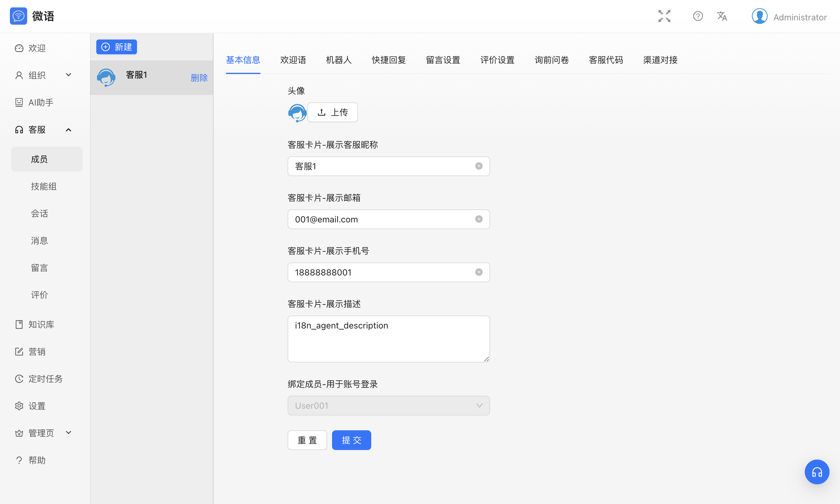The width and height of the screenshot is (840, 504).
Task: Clear the 客服1 nickname input
Action: 479,166
